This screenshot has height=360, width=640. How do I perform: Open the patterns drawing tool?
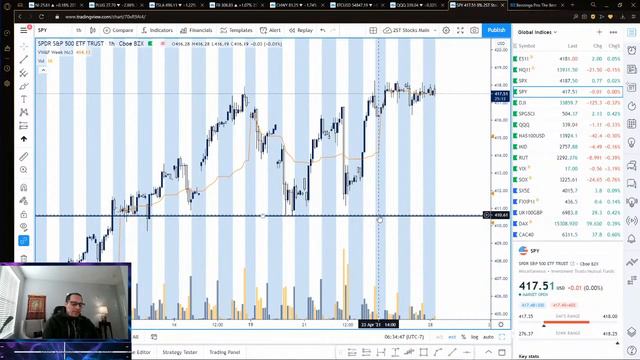[24, 112]
